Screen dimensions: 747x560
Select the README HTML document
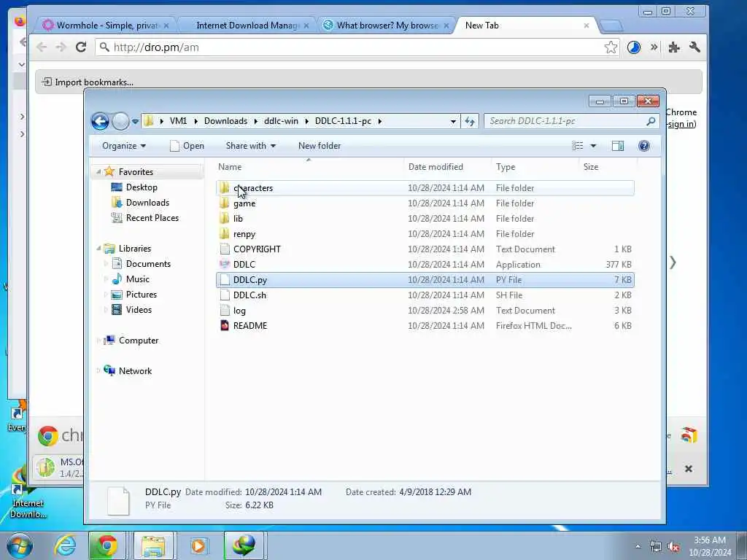click(x=425, y=326)
